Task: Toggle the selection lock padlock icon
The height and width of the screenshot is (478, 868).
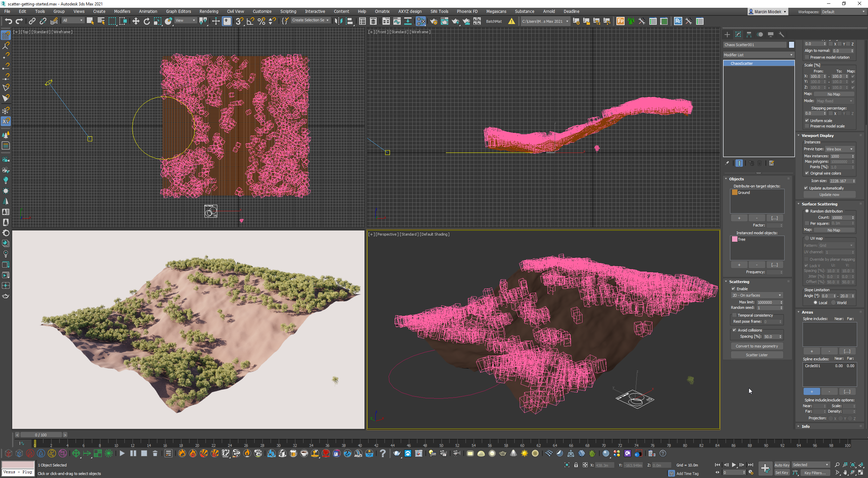Action: [576, 465]
